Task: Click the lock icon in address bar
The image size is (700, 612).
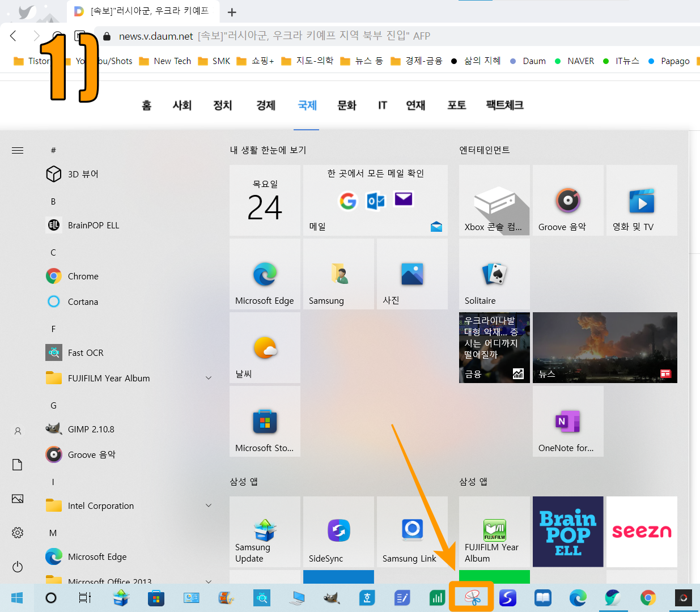Action: coord(107,36)
